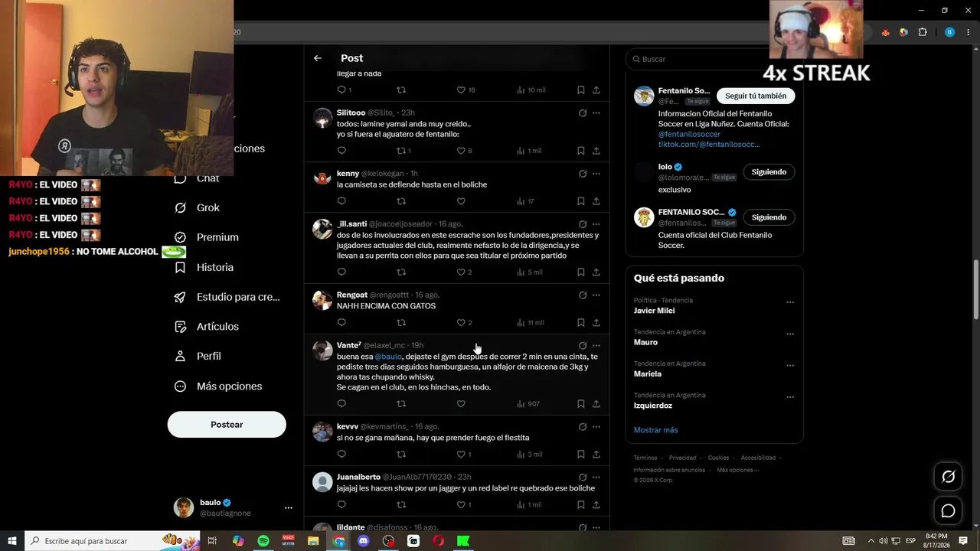Viewport: 980px width, 551px height.
Task: Ask Grok about Vante's post
Action: point(583,345)
